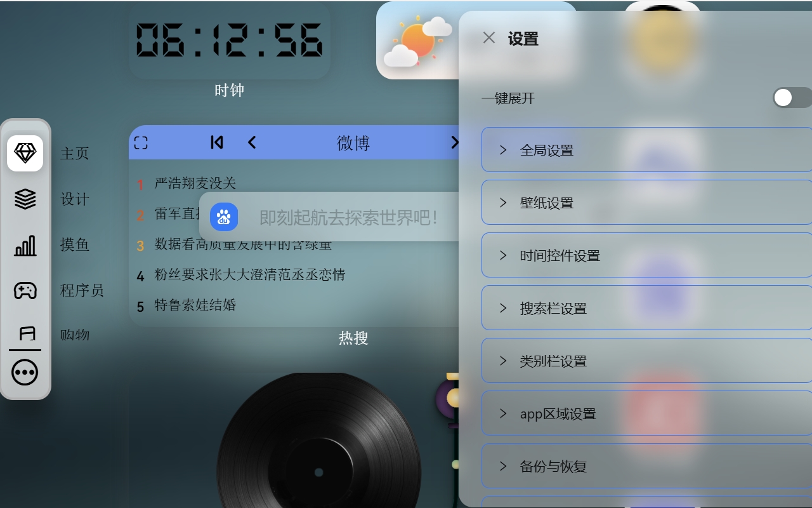Toggle the 一键展开 switch

tap(792, 97)
